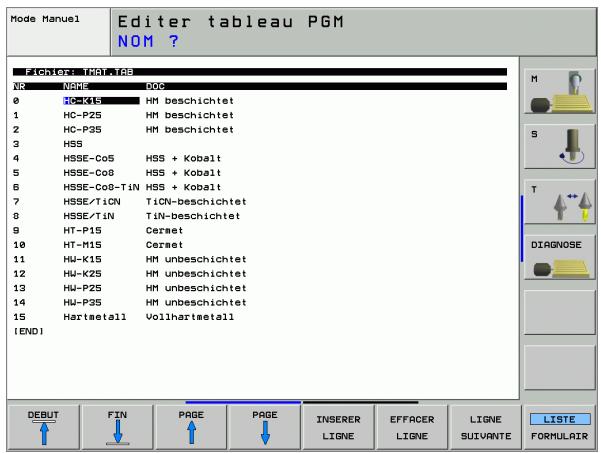
Task: Click the INSERER LIGNE softkey
Action: (x=338, y=427)
